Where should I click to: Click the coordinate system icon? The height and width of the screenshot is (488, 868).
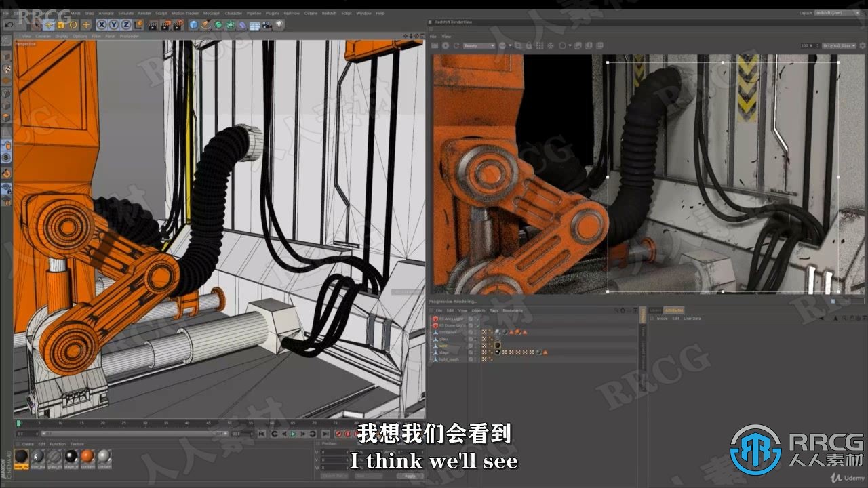(x=138, y=24)
